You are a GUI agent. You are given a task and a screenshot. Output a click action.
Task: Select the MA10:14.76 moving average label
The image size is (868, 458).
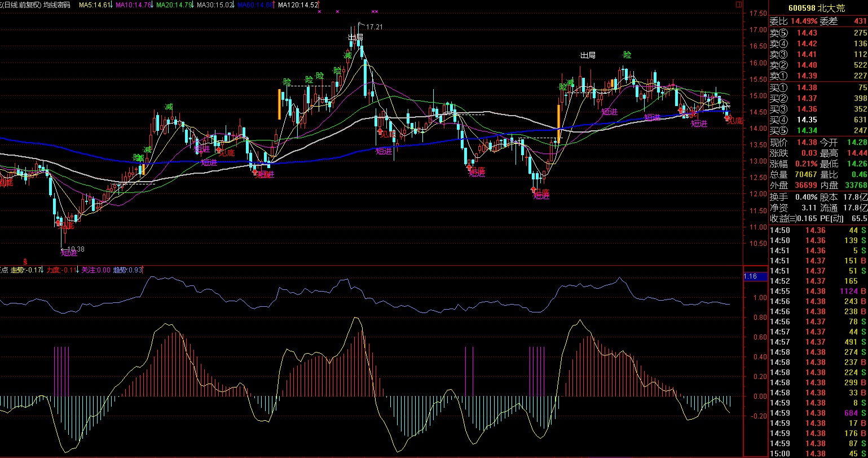click(134, 5)
